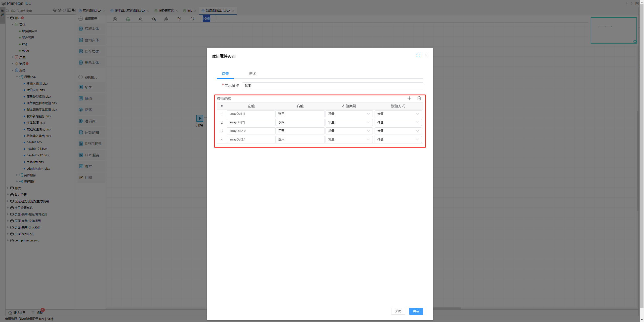Click the run play icon in toolbar
This screenshot has height=322, width=644.
pyautogui.click(x=115, y=19)
